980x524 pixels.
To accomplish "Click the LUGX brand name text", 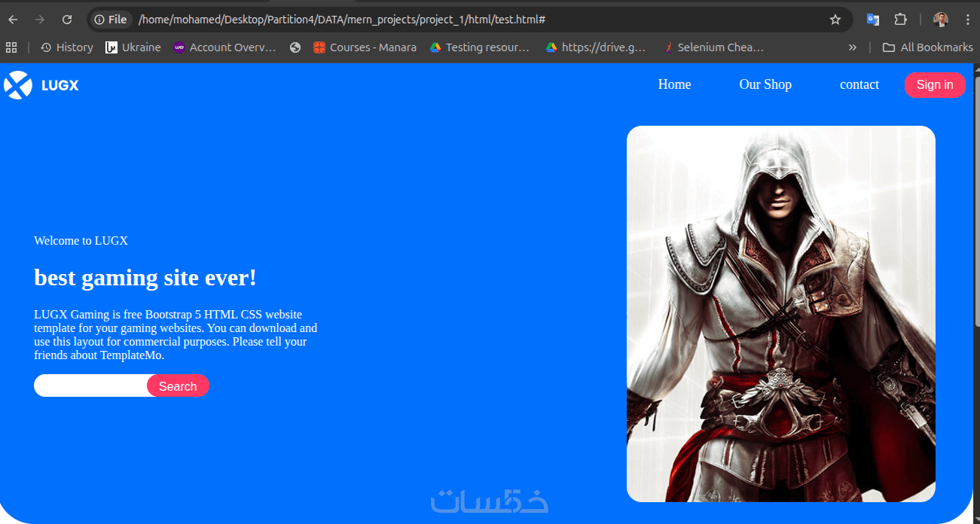I will click(60, 86).
